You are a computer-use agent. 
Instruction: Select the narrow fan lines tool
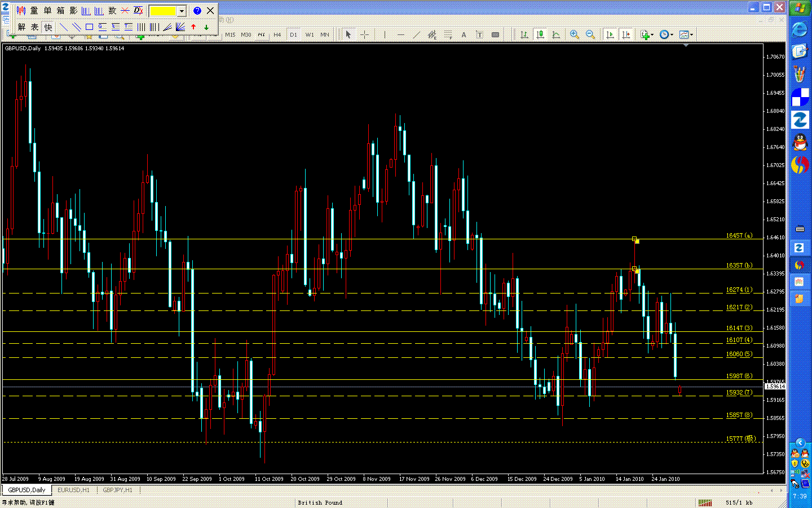167,27
